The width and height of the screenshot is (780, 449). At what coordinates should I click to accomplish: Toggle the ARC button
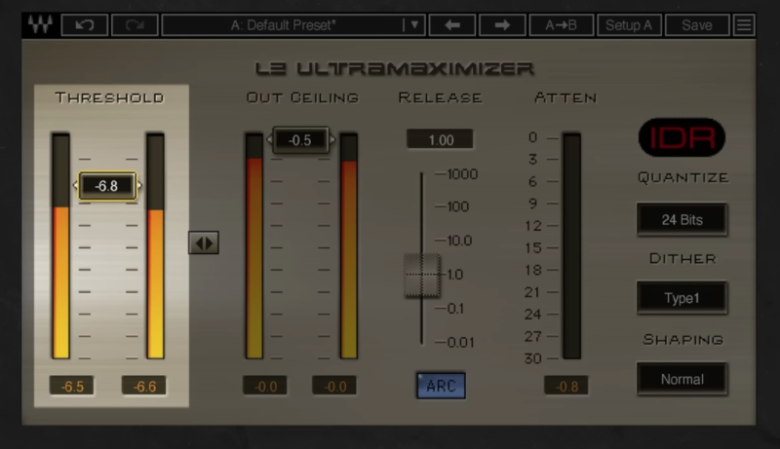pyautogui.click(x=441, y=385)
